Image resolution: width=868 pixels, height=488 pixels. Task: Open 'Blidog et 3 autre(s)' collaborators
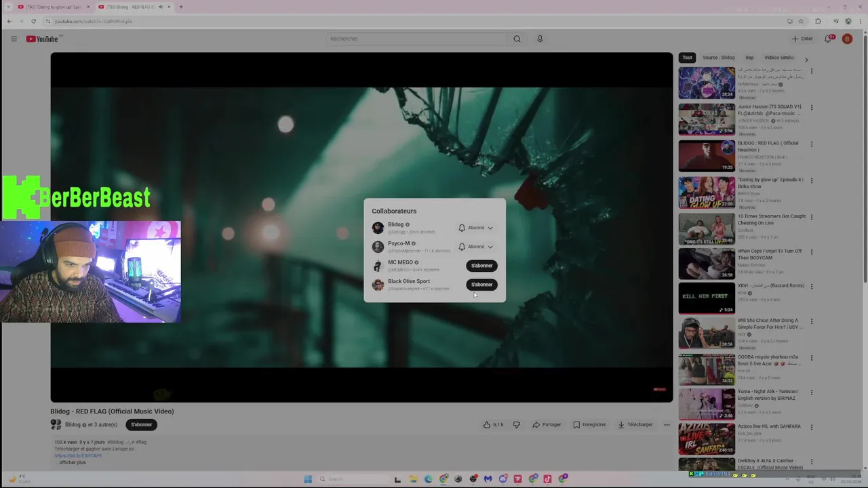[x=91, y=425]
